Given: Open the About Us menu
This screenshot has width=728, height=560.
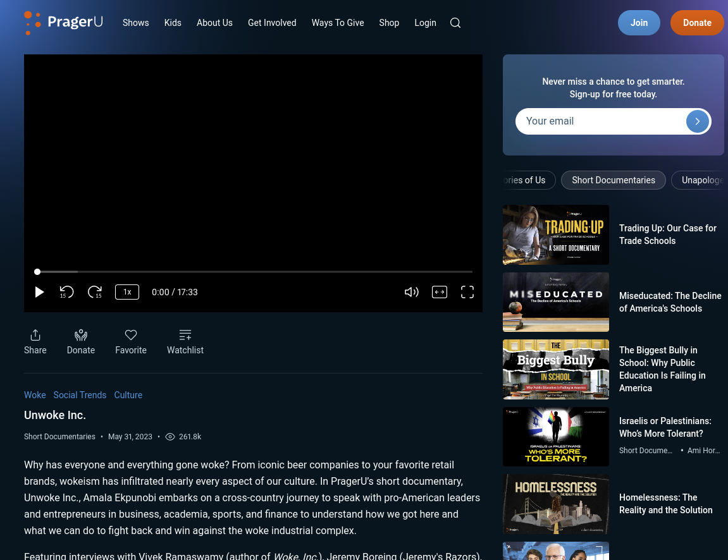Looking at the screenshot, I should point(214,23).
